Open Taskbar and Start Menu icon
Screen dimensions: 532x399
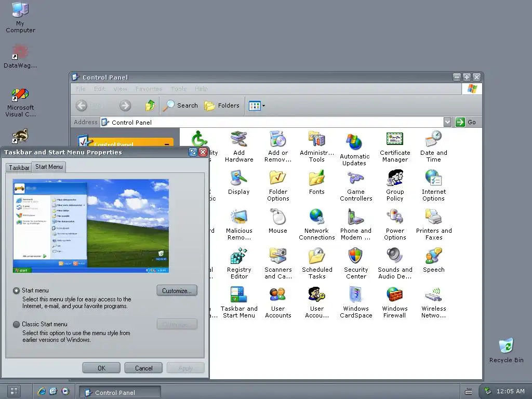(239, 303)
